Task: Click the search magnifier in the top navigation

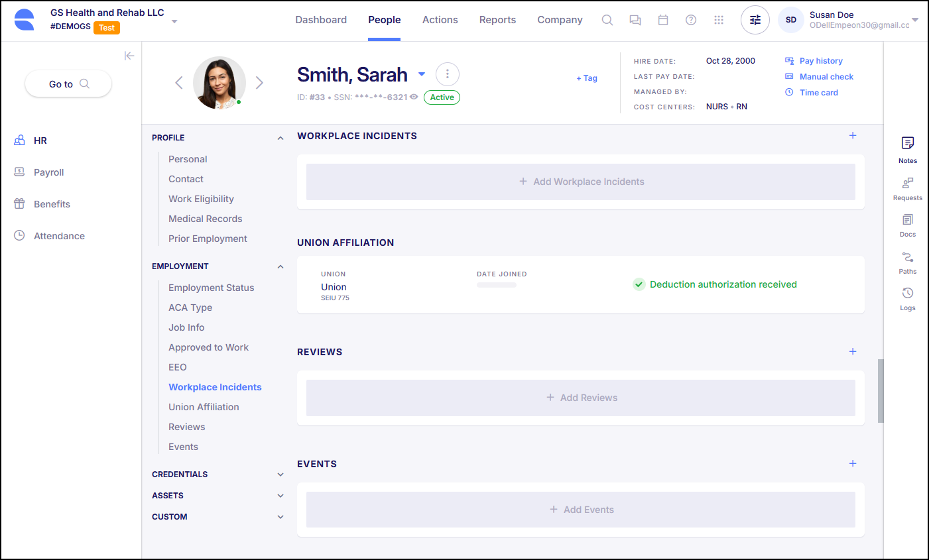Action: [x=607, y=20]
